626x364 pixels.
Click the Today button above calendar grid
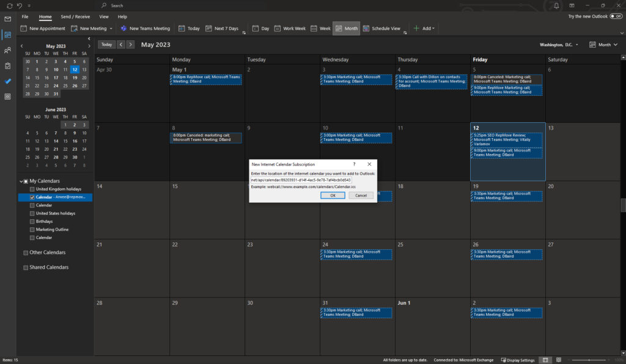[106, 45]
